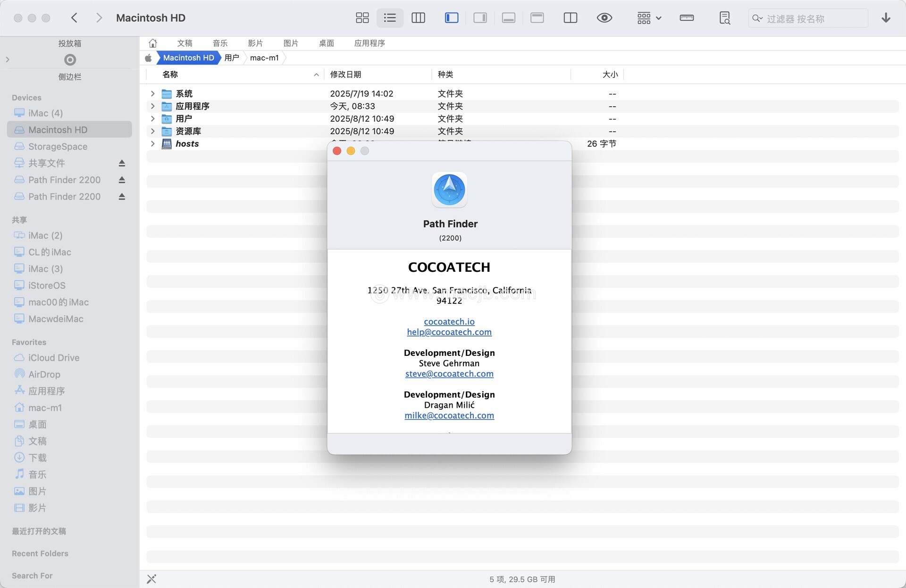
Task: Toggle the left sidebar panel
Action: tap(452, 18)
